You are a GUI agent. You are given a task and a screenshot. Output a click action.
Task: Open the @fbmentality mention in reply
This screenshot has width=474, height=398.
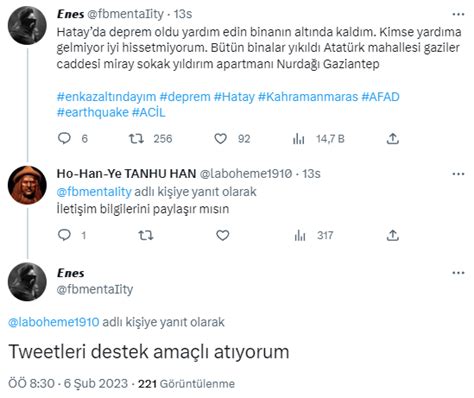pos(94,192)
